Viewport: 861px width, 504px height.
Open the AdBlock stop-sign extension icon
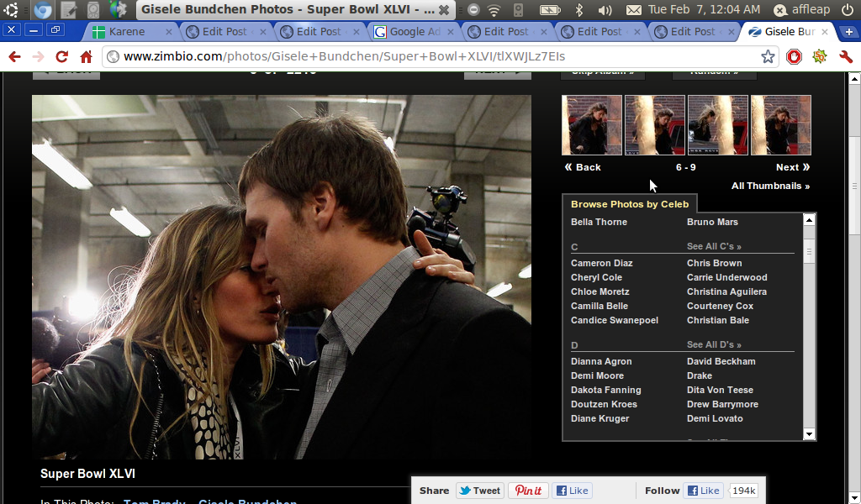pyautogui.click(x=794, y=56)
